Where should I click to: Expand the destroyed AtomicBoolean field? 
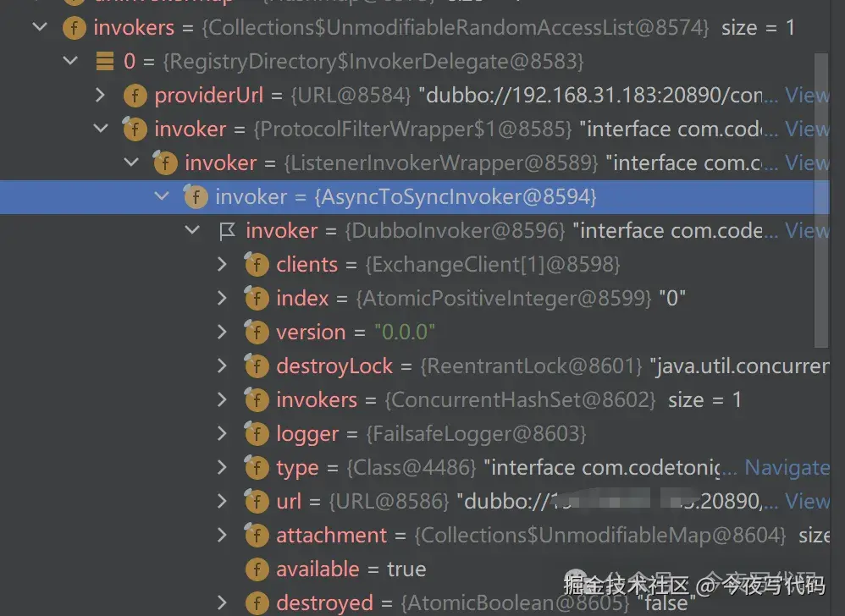click(222, 602)
